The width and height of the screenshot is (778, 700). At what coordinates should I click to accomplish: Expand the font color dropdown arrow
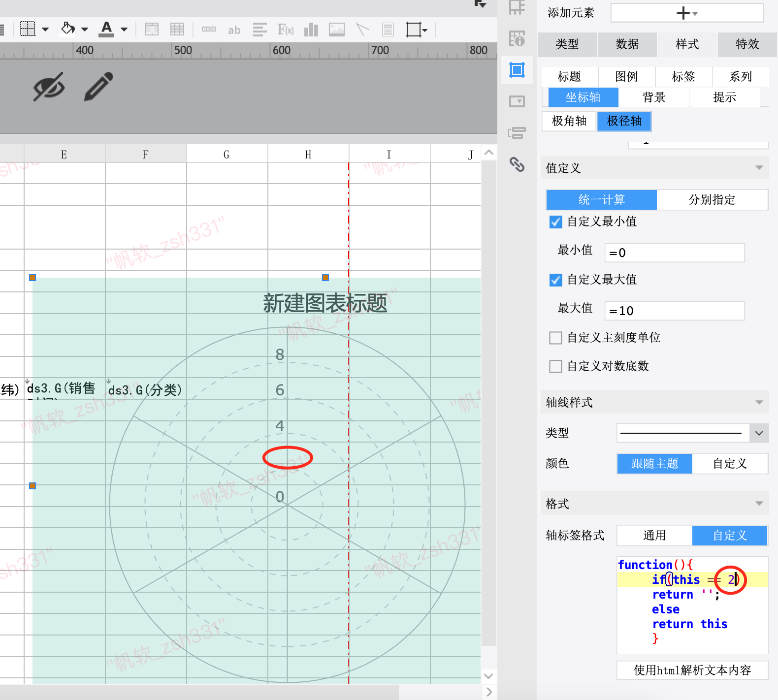tap(124, 30)
